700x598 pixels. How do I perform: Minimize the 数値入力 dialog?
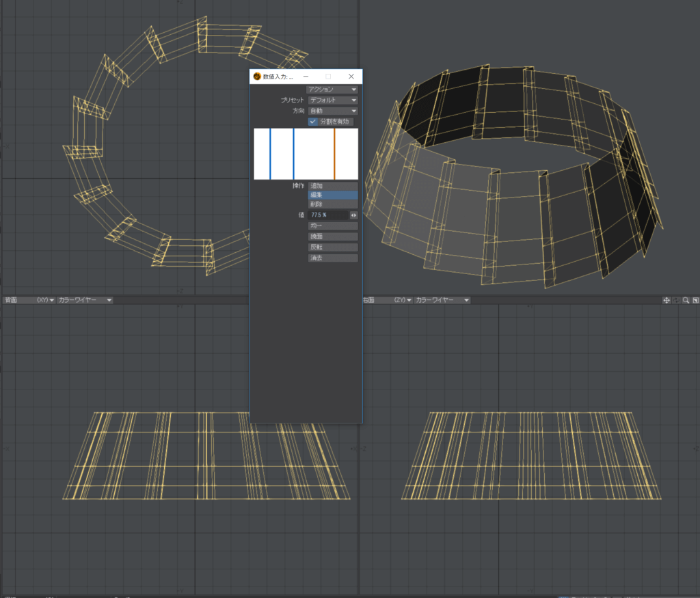click(306, 77)
